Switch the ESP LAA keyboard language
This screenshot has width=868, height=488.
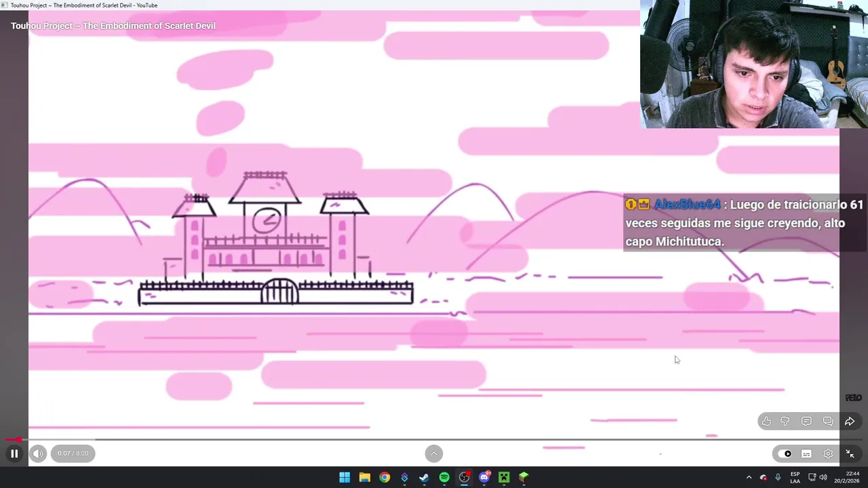795,477
